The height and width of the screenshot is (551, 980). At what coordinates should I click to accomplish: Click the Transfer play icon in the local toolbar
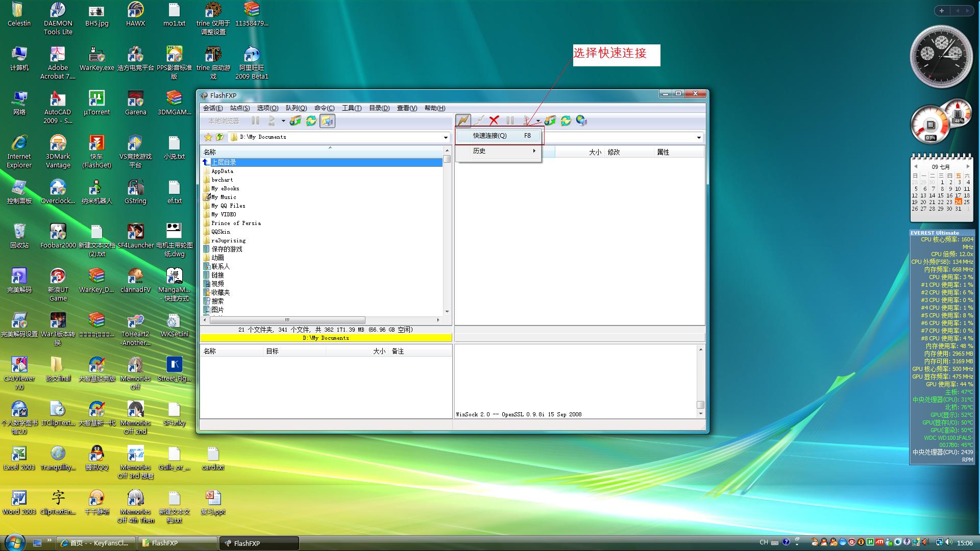[x=272, y=121]
